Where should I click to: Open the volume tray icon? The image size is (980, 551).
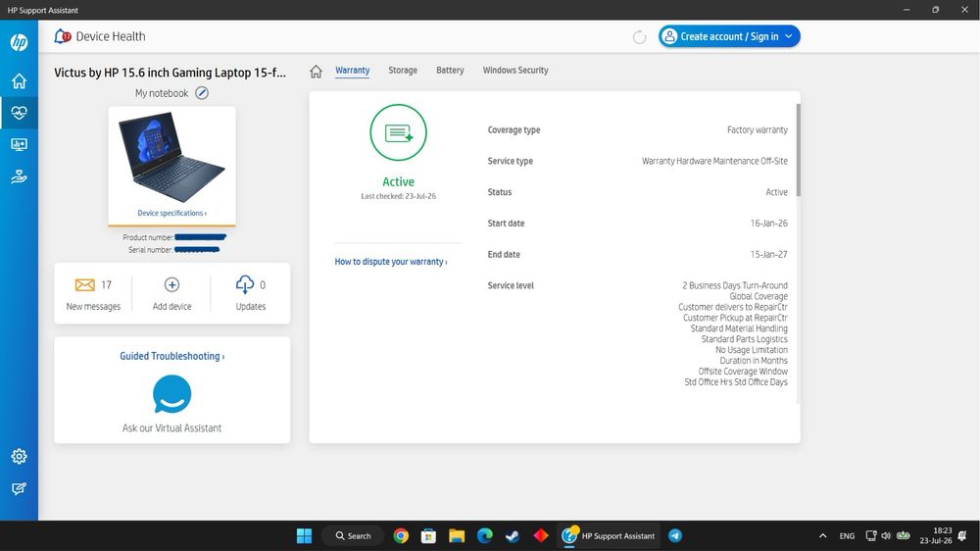point(886,536)
